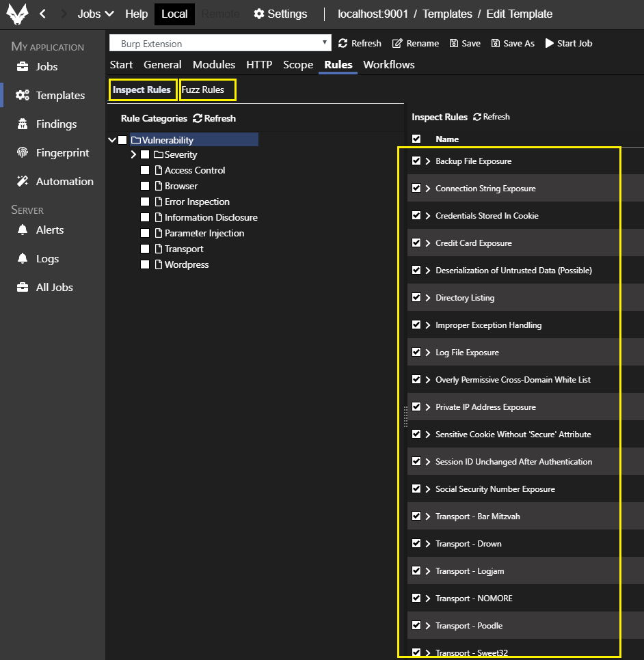Viewport: 644px width, 660px height.
Task: Expand the Credentials Stored In Cookie rule
Action: [x=428, y=215]
